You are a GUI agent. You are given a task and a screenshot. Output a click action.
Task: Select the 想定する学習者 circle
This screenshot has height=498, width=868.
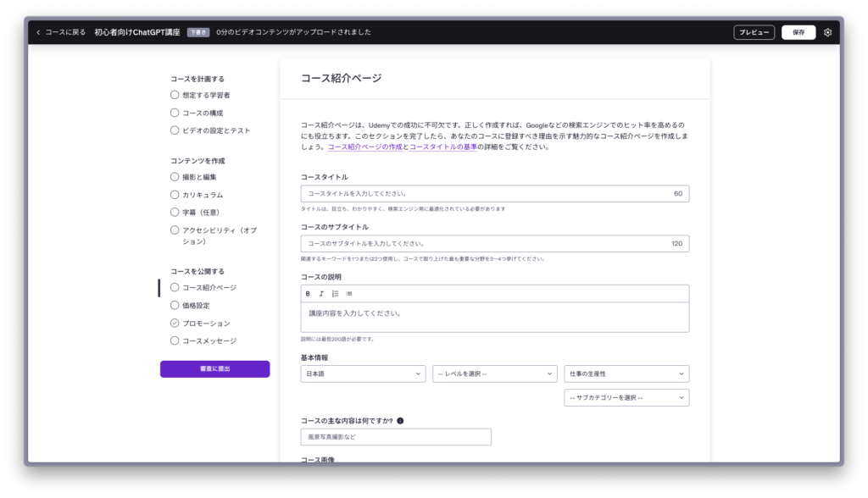(175, 95)
